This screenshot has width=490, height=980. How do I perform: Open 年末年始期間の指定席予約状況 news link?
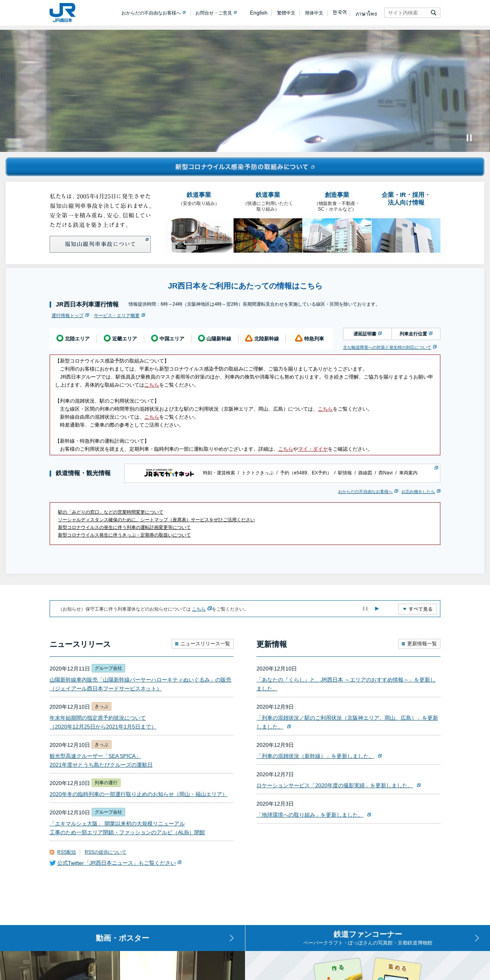pos(103,722)
